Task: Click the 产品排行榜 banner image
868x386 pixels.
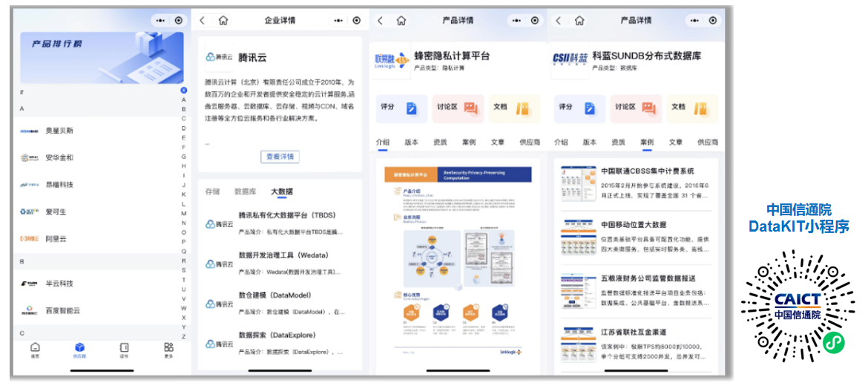Action: click(102, 58)
